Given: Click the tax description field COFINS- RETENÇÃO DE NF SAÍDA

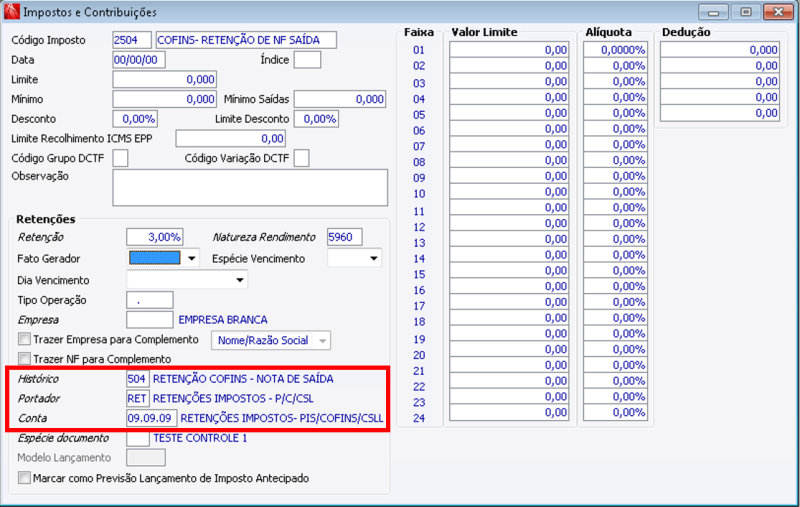Looking at the screenshot, I should click(x=246, y=40).
